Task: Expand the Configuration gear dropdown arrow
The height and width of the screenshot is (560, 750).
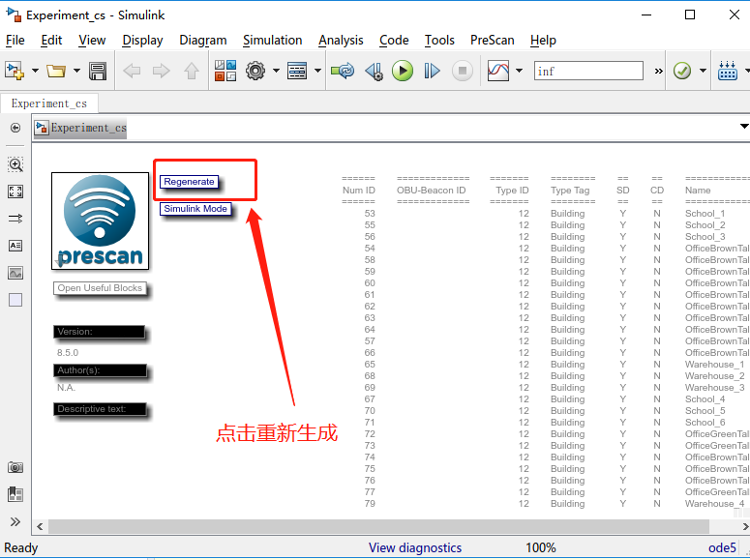Action: pyautogui.click(x=276, y=71)
